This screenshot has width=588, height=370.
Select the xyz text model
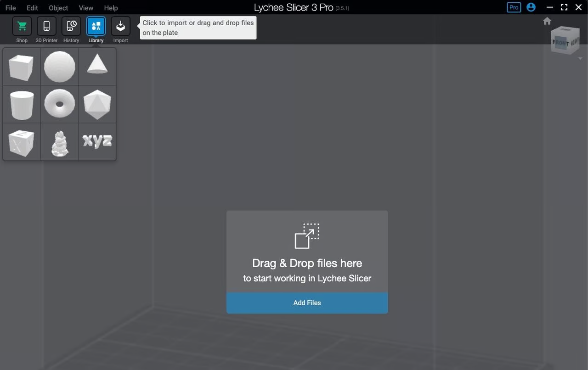coord(97,141)
